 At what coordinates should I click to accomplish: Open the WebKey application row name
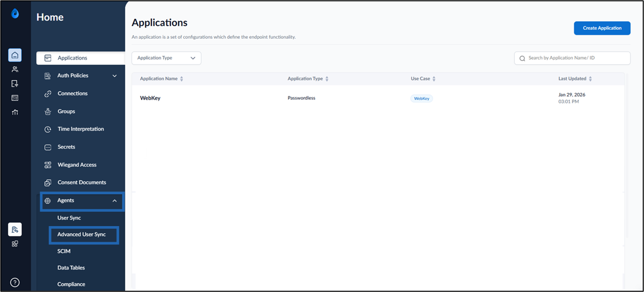tap(150, 98)
